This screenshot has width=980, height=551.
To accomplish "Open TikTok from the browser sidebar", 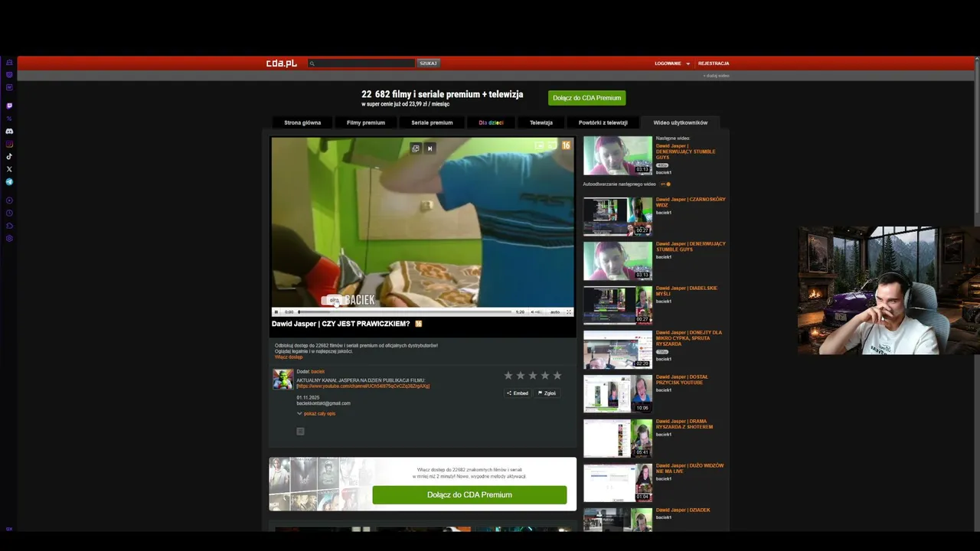I will coord(9,156).
